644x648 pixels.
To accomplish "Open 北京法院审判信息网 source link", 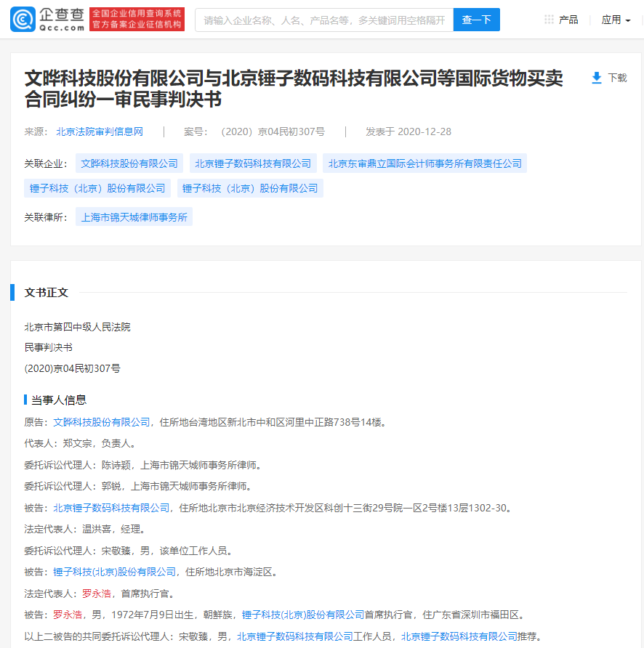I will pos(100,131).
